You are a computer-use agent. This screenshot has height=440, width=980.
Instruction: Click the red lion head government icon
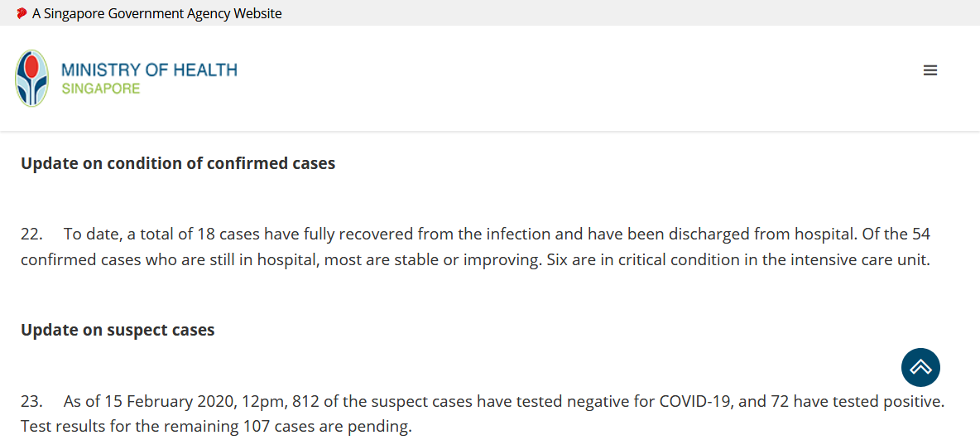22,12
